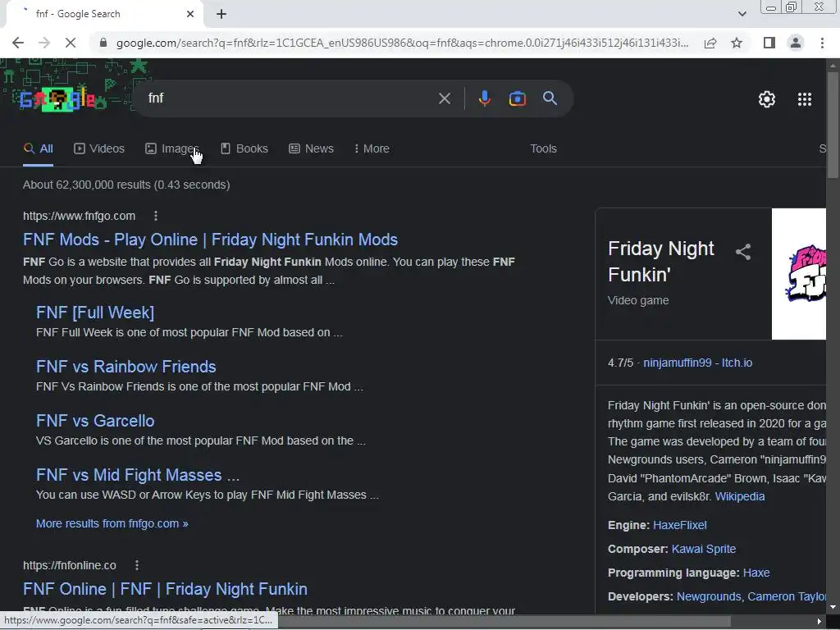The height and width of the screenshot is (630, 840).
Task: Click the forward navigation arrow
Action: point(44,43)
